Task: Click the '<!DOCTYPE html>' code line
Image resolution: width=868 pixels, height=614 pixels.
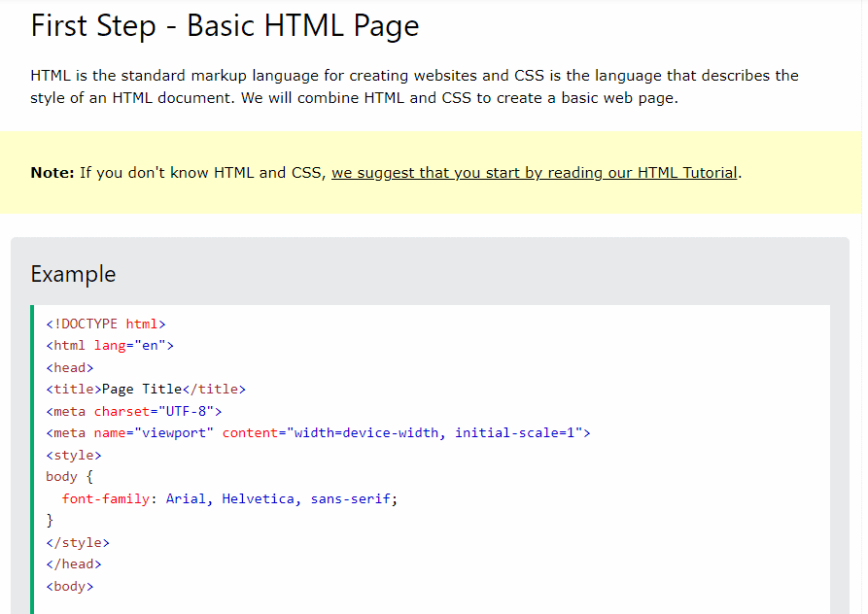Action: 106,324
